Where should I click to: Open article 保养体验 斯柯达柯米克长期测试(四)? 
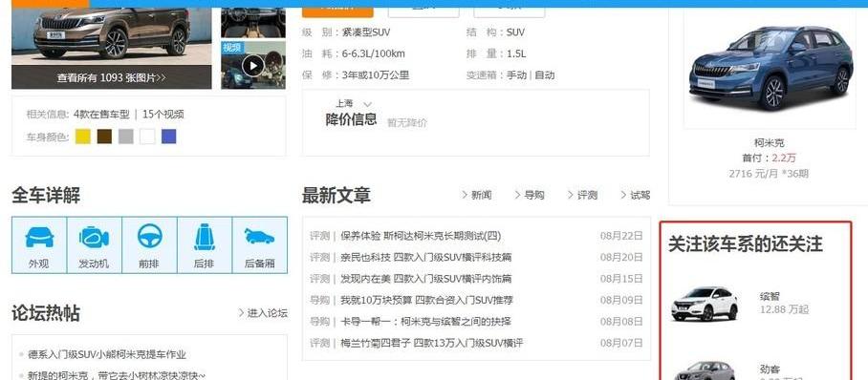pyautogui.click(x=421, y=236)
